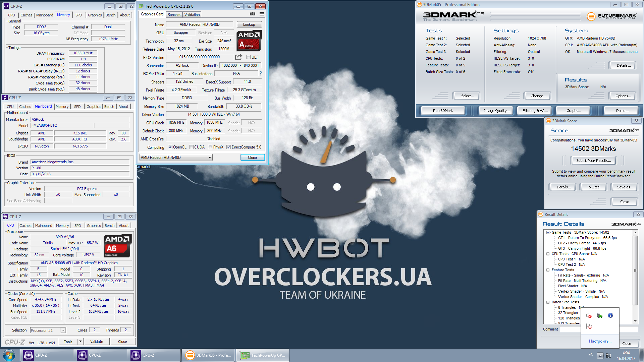644x362 pixels.
Task: Click the Lookup button in GPU-Z
Action: [x=249, y=24]
